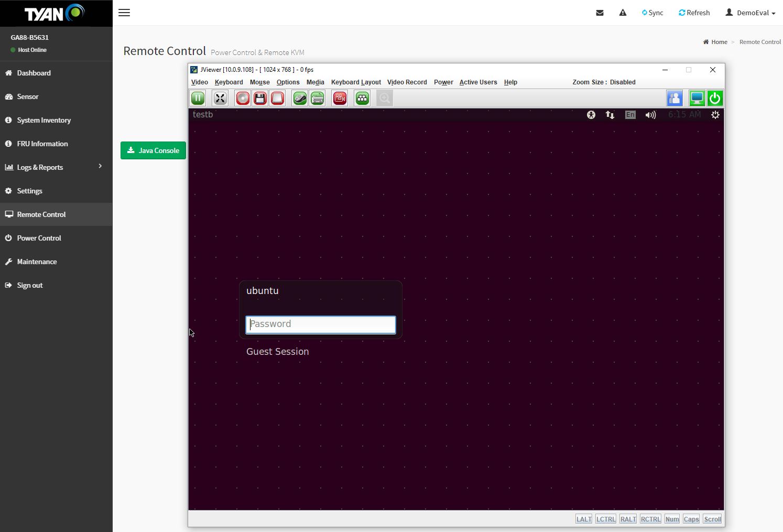
Task: Open the mail messages icon in header
Action: pos(600,13)
